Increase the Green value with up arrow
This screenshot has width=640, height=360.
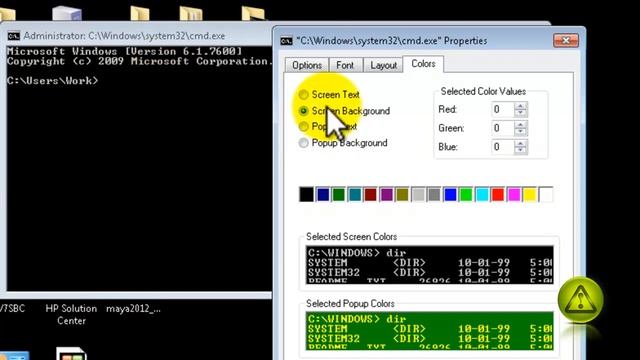click(x=520, y=124)
